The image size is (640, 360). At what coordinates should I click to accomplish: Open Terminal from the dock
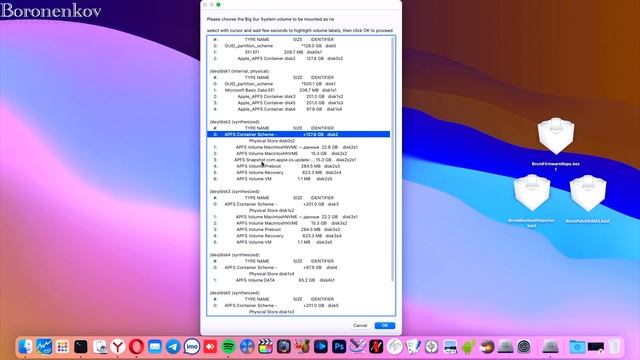pyautogui.click(x=81, y=347)
